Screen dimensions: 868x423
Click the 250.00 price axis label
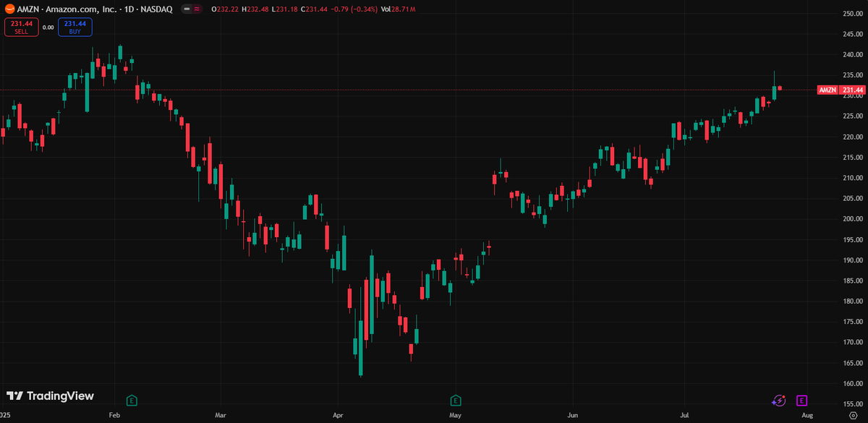pyautogui.click(x=851, y=14)
